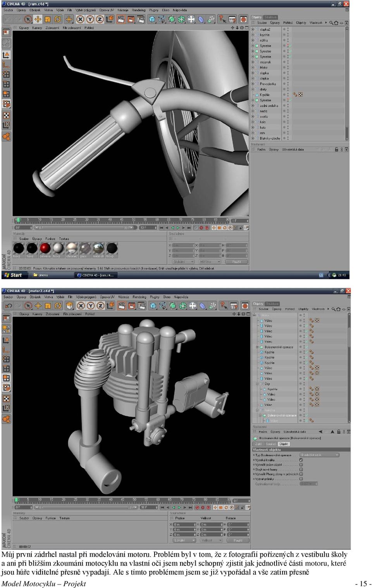The width and height of the screenshot is (372, 588).
Task: Switch to Struktura tab in motor2.c4d
Action: click(272, 304)
